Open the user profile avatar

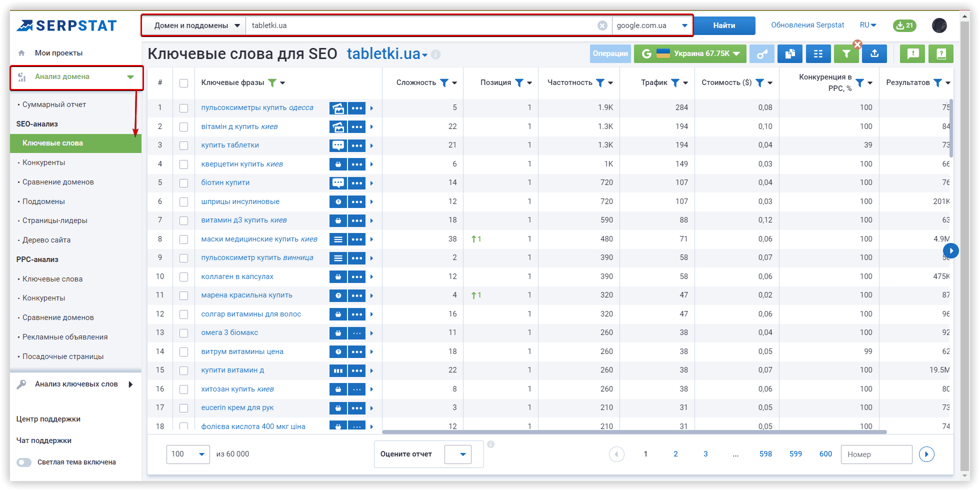click(939, 25)
